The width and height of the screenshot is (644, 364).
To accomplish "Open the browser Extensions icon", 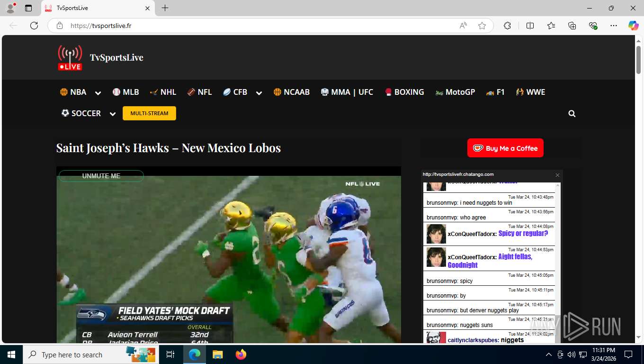I will click(507, 26).
